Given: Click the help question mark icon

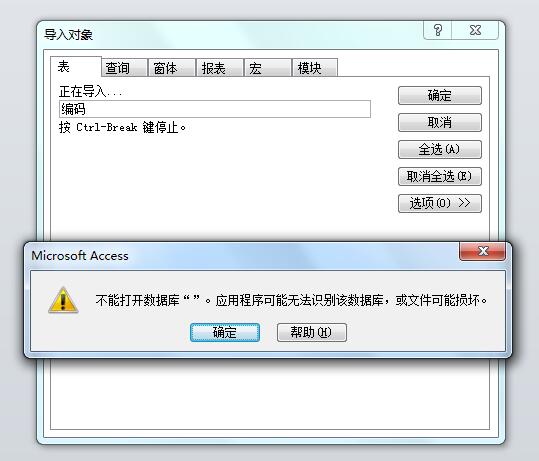Looking at the screenshot, I should click(x=438, y=30).
